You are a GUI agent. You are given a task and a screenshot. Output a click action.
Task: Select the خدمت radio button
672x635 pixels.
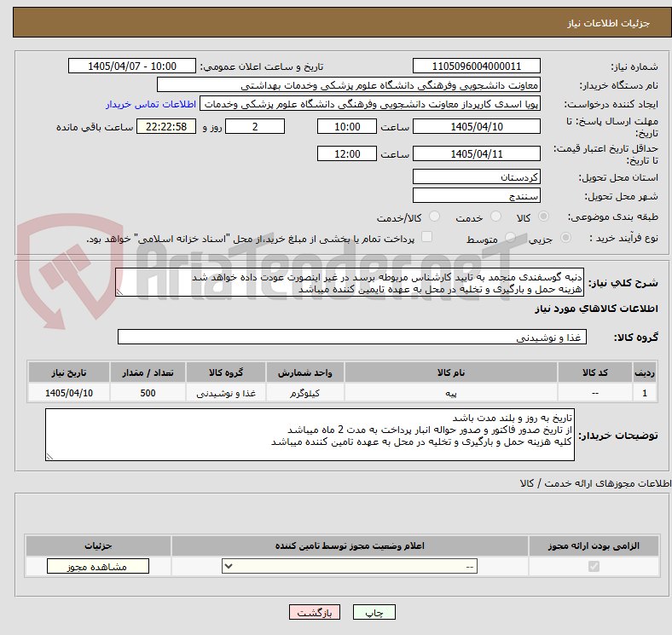click(495, 216)
